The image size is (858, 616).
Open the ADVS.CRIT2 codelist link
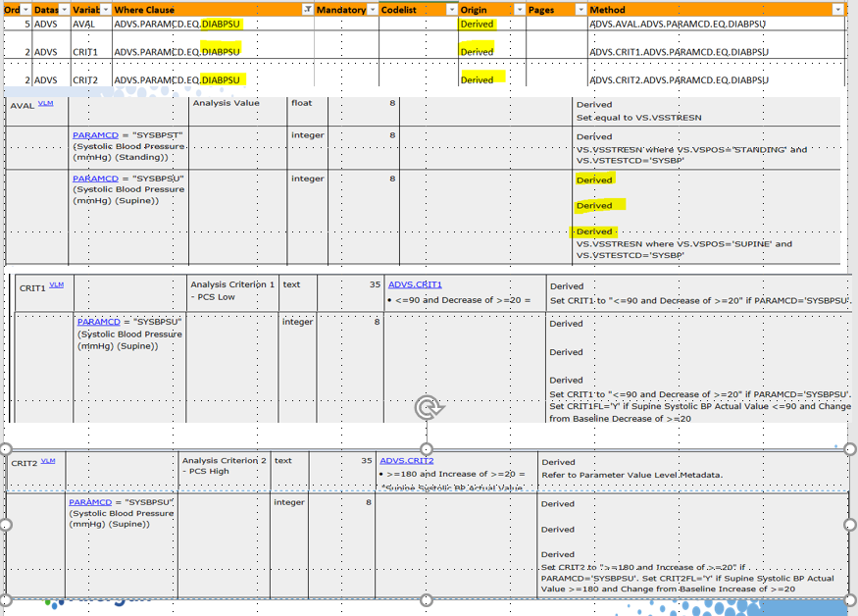pos(407,461)
